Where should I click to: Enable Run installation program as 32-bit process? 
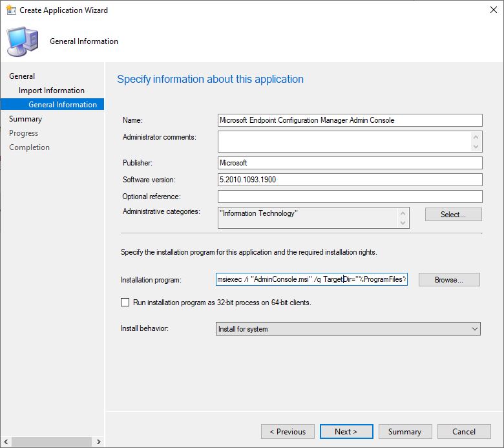125,303
